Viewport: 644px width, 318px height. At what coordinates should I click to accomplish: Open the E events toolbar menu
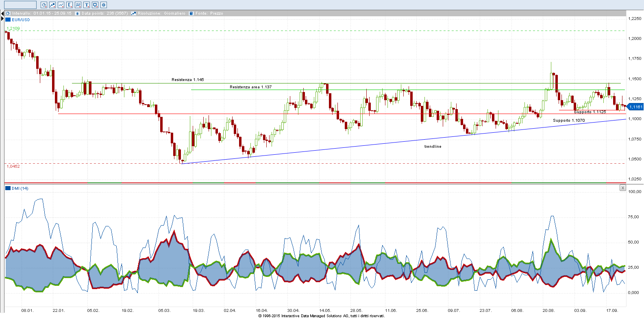pyautogui.click(x=70, y=5)
